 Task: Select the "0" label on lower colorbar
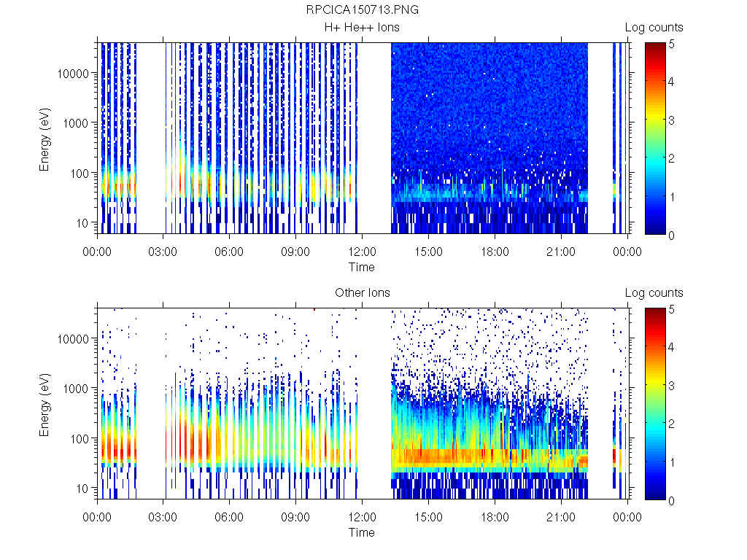[x=672, y=500]
